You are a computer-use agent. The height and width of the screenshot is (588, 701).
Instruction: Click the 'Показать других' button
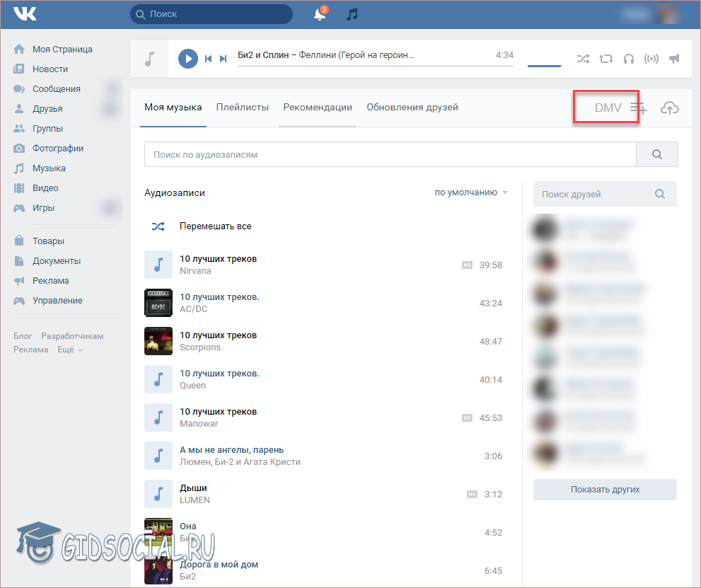pos(605,490)
